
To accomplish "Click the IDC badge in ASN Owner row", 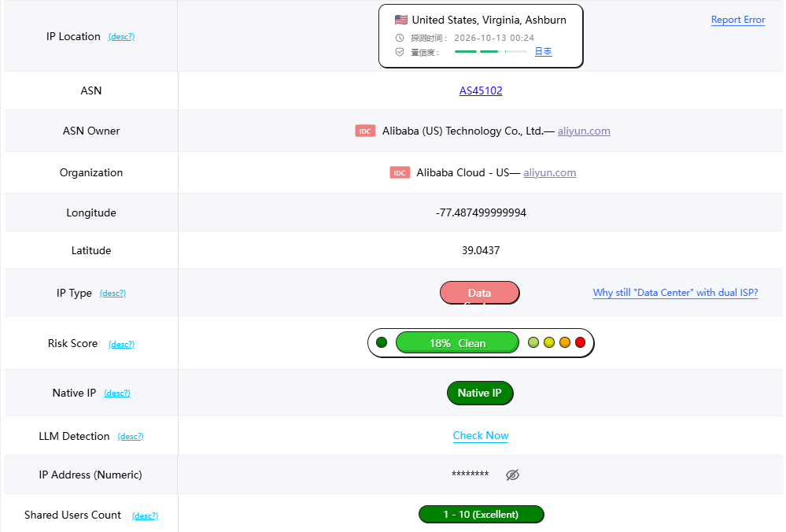I will coord(365,131).
